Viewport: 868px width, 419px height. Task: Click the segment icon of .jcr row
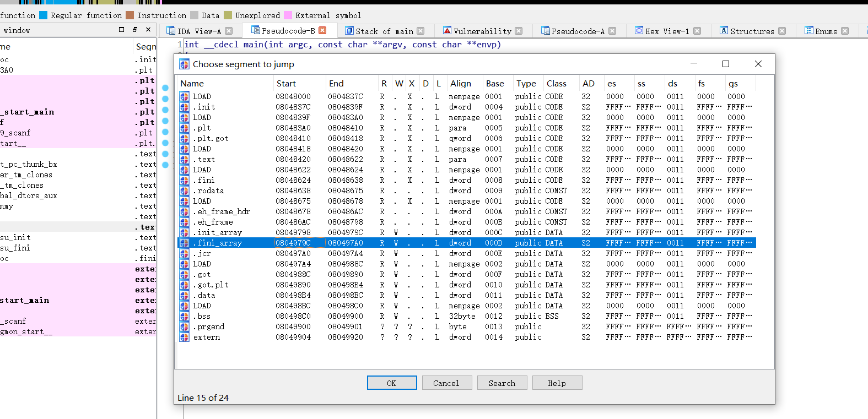[184, 253]
